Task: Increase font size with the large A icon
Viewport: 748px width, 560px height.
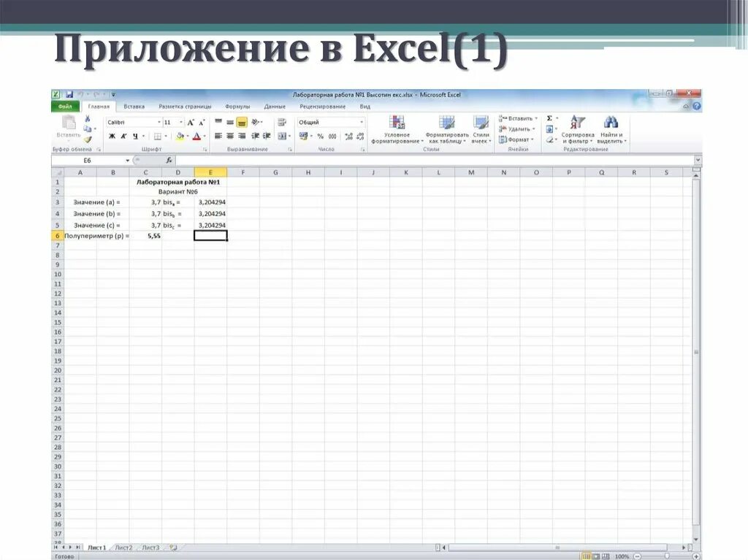Action: pos(191,123)
